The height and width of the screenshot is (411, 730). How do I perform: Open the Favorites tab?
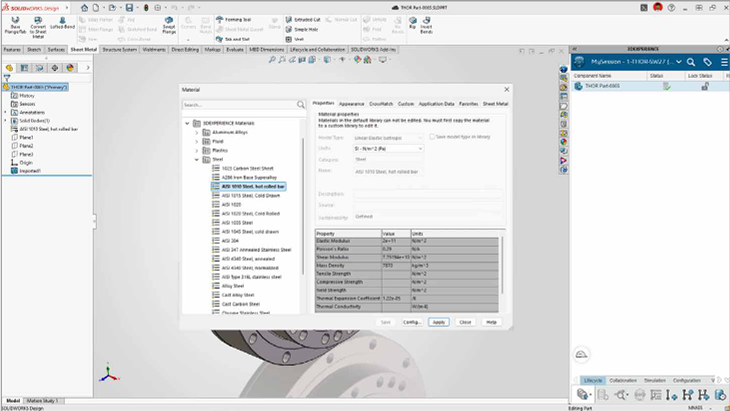pyautogui.click(x=468, y=104)
